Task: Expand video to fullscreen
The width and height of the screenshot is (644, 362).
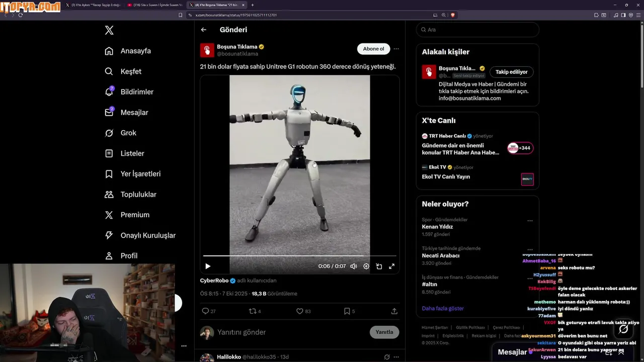Action: point(391,266)
